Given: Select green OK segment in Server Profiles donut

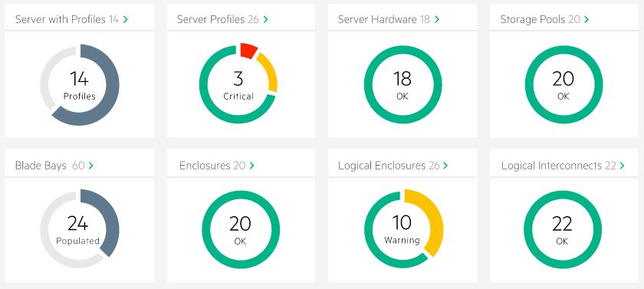Looking at the screenshot, I should click(x=205, y=99).
